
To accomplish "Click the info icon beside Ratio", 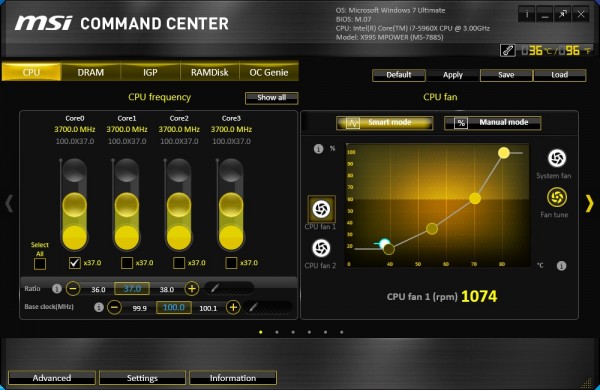I will point(57,289).
